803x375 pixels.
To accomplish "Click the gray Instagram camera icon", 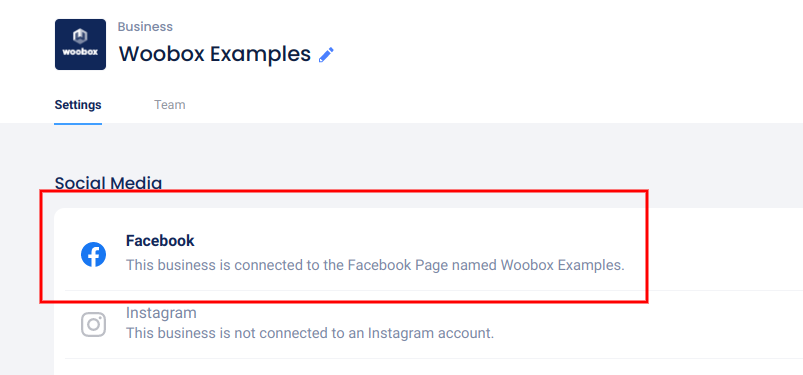I will tap(93, 325).
